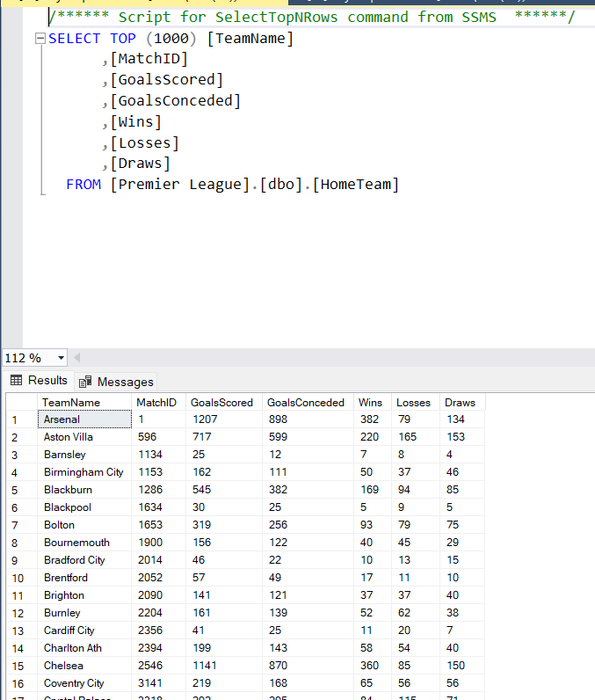Place cursor on [GoalsConceded] in the query
This screenshot has height=700, width=595.
click(x=175, y=101)
